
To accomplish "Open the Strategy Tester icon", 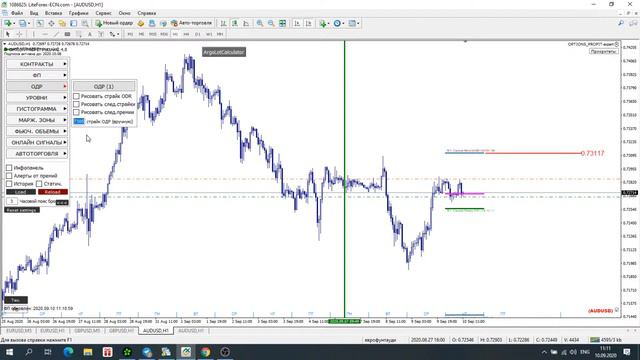I will click(85, 23).
